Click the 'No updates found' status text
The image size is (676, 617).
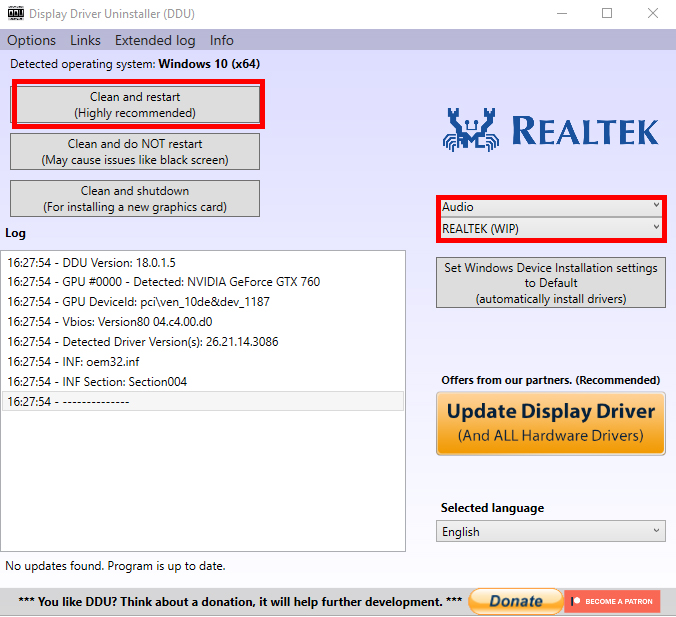[x=115, y=566]
